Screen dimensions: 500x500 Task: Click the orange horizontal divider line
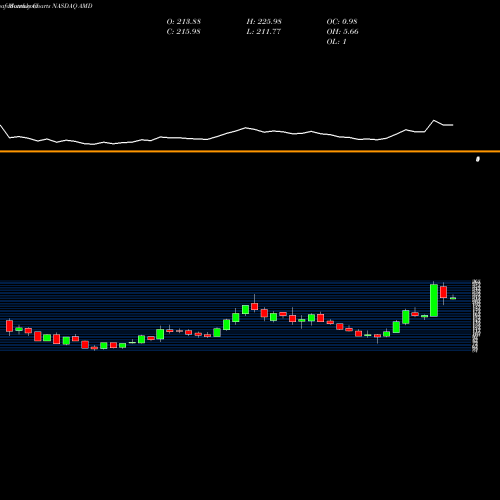(250, 151)
